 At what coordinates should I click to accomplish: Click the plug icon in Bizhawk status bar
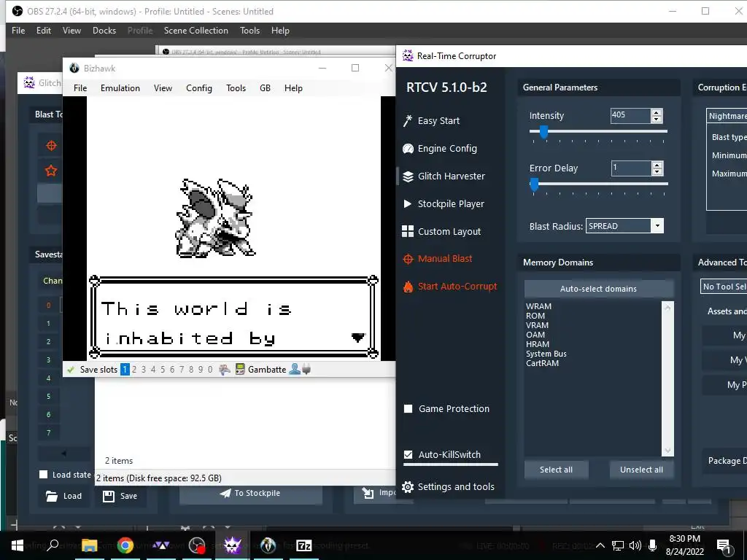[x=306, y=369]
